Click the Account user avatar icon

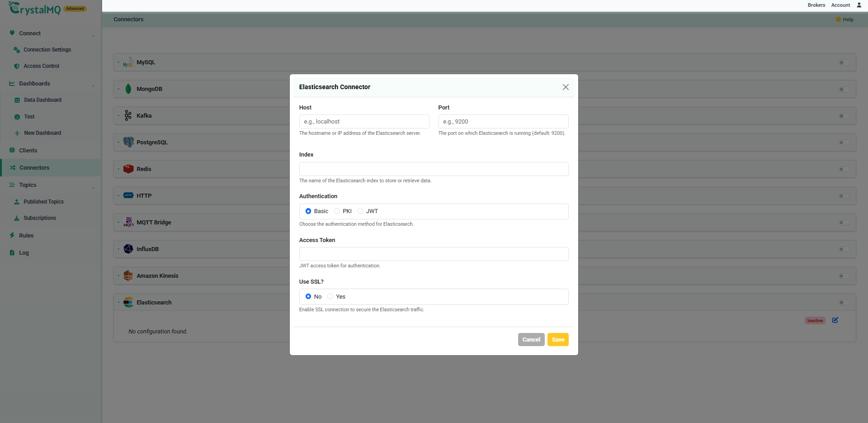[x=859, y=5]
